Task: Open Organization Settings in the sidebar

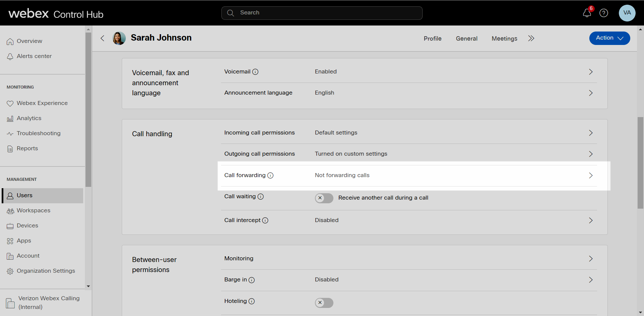Action: (x=46, y=271)
